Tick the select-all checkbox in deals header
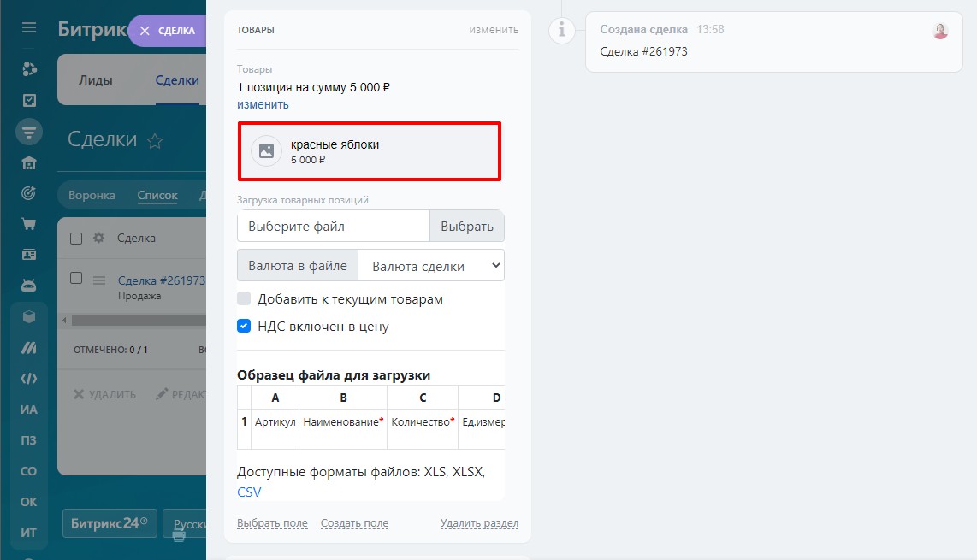 [76, 239]
